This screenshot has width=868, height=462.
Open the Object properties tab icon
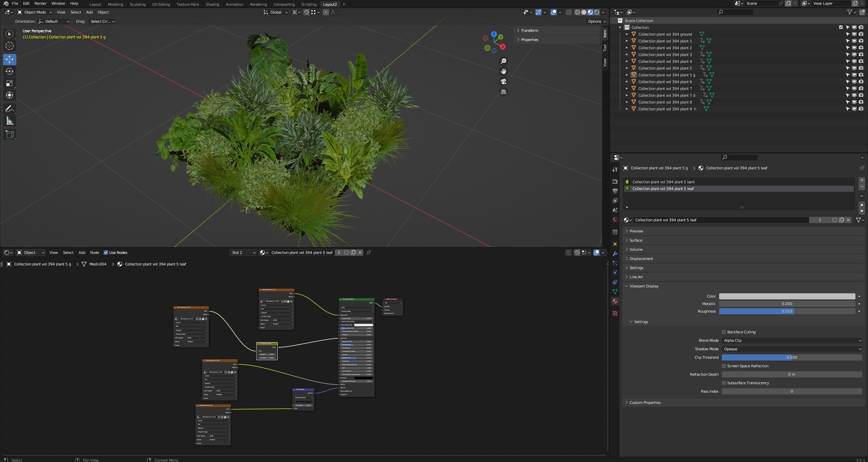coord(615,244)
